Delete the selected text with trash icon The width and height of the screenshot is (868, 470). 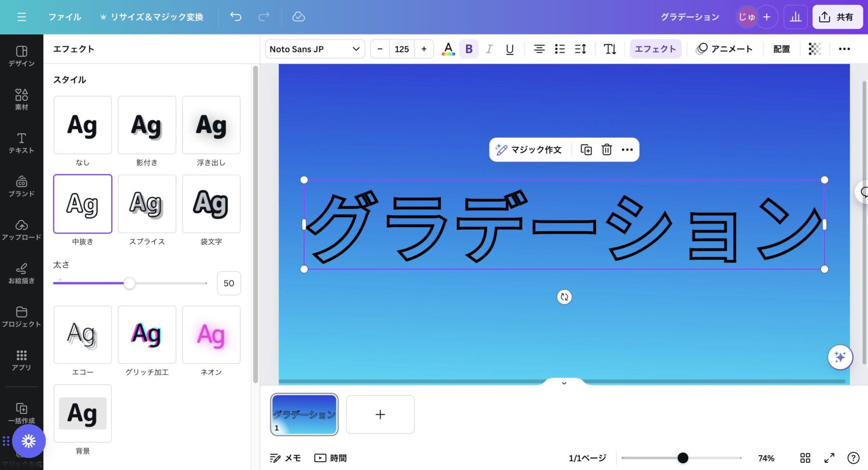[x=607, y=150]
